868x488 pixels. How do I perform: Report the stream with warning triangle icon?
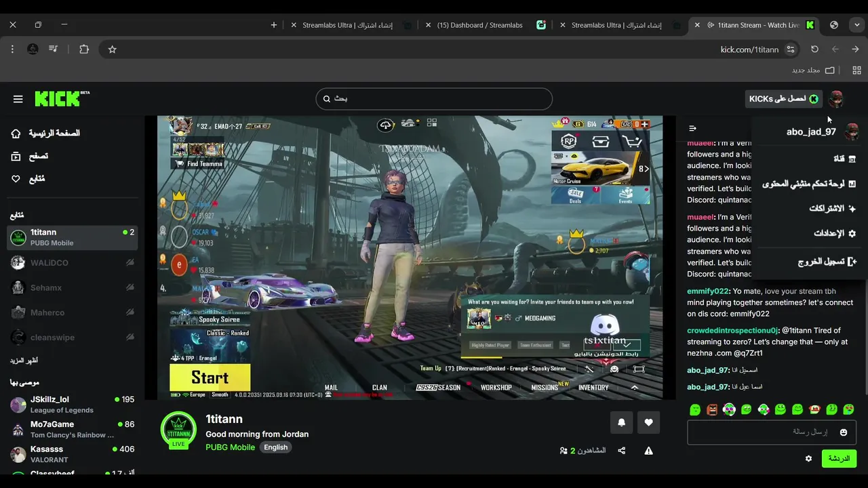tap(649, 451)
